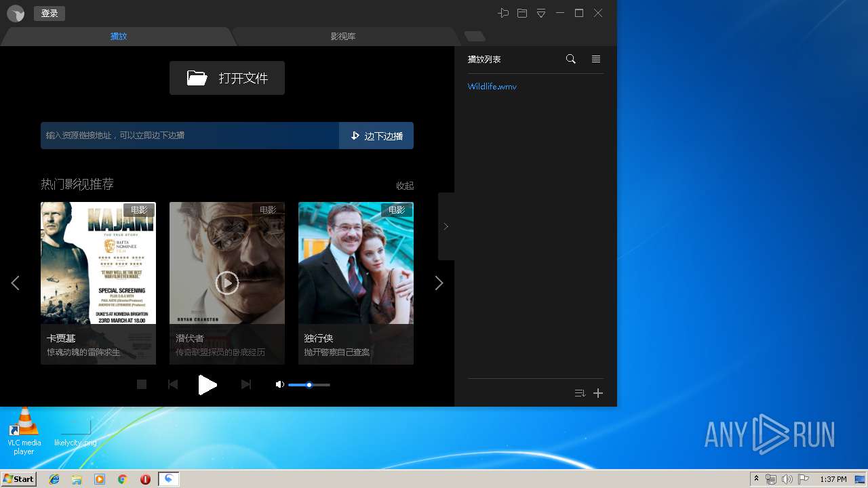868x488 pixels.
Task: Show previous recommended movies with left arrow
Action: click(15, 283)
